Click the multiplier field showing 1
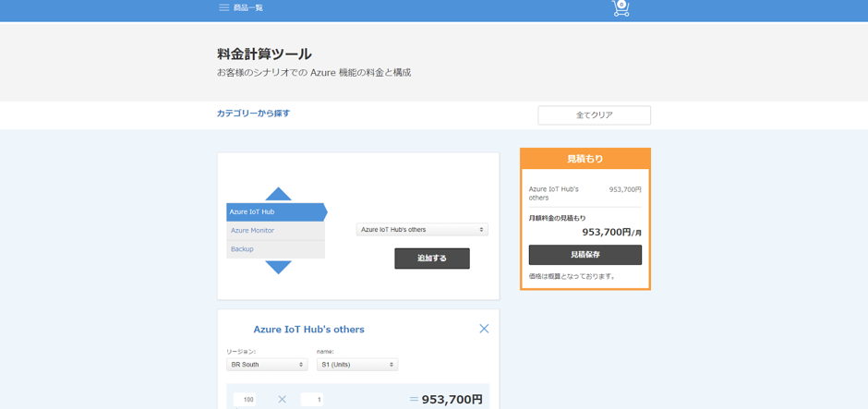 312,399
